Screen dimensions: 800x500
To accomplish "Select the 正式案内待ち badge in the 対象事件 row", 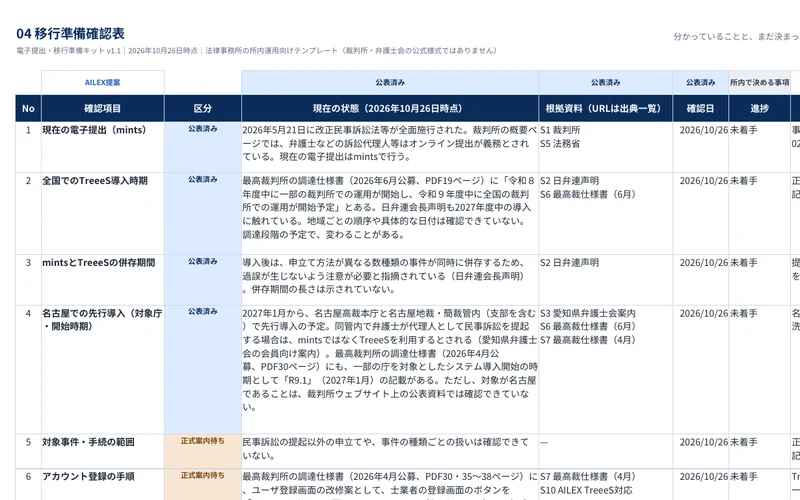I will (203, 440).
